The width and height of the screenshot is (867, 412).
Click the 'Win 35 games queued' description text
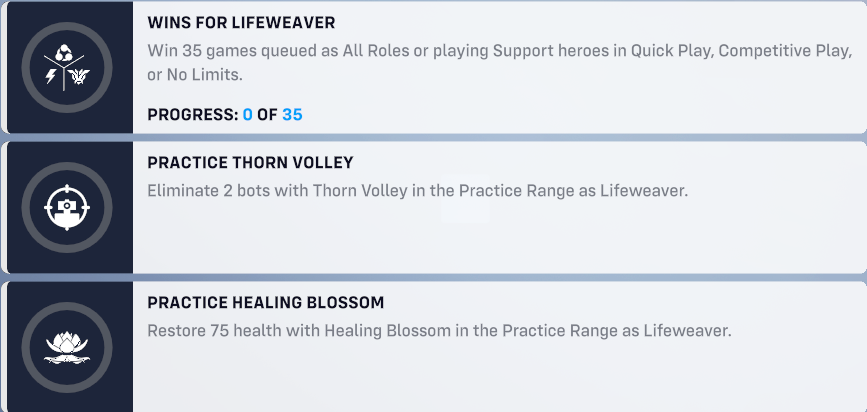pyautogui.click(x=499, y=62)
